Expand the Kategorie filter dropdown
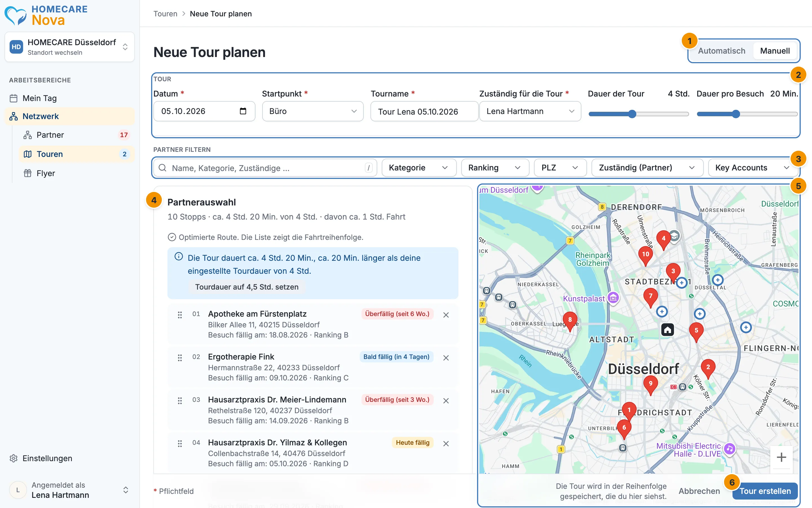The image size is (812, 508). (x=418, y=168)
